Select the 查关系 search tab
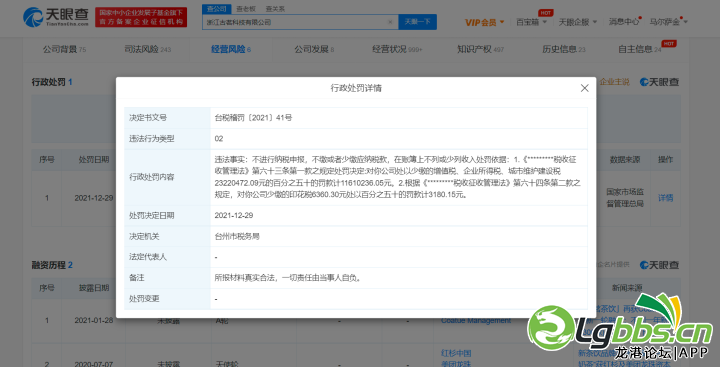Viewport: 720px width, 367px height. pos(275,9)
